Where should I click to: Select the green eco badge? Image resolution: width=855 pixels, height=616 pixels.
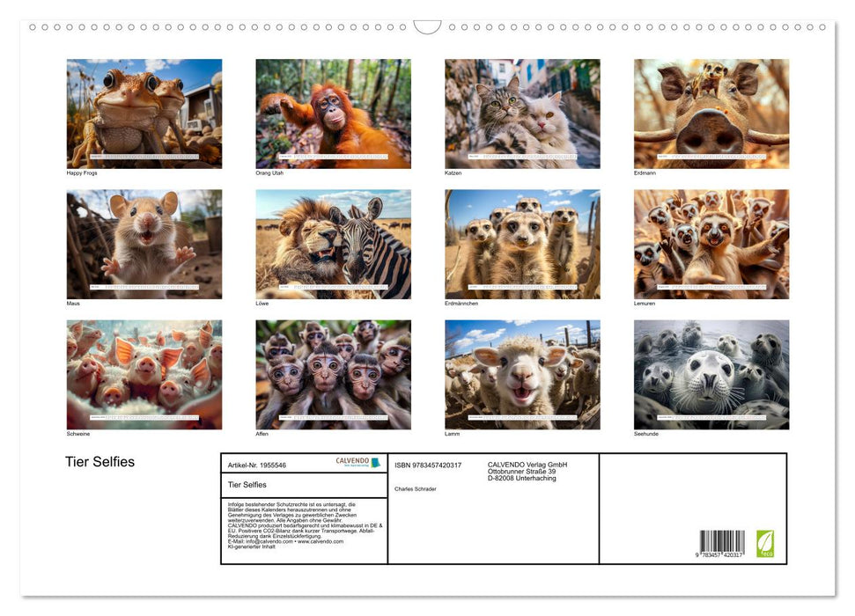(764, 542)
